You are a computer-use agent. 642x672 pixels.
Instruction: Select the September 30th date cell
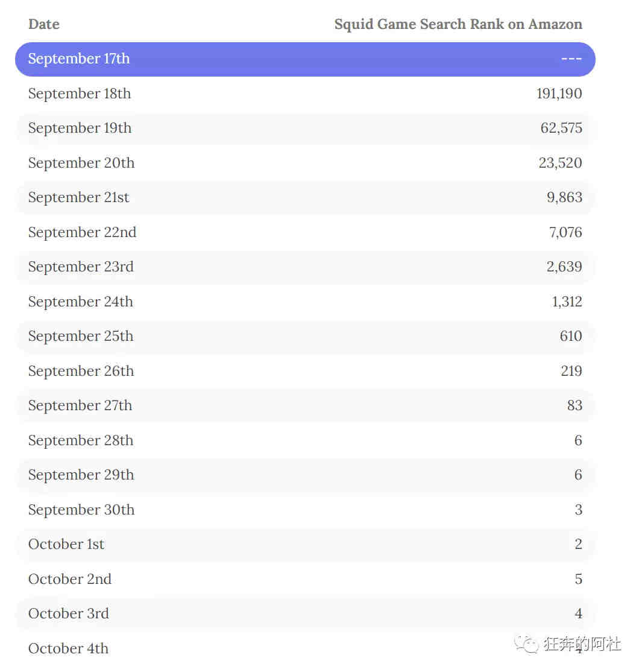(x=81, y=510)
